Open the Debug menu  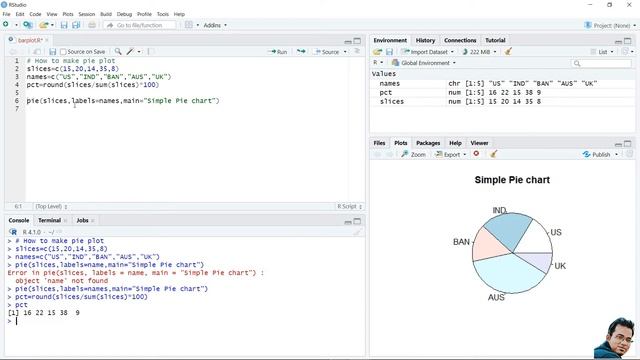coord(124,14)
